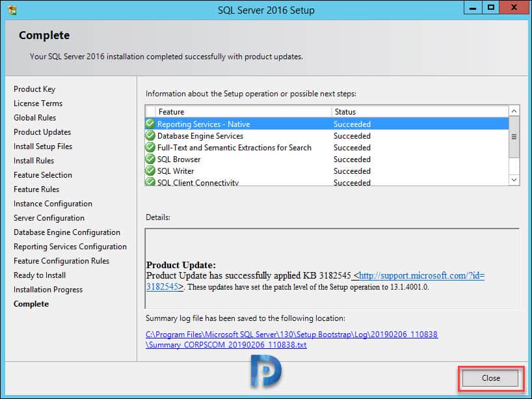The width and height of the screenshot is (532, 399).
Task: Click the License Terms step
Action: pos(38,103)
